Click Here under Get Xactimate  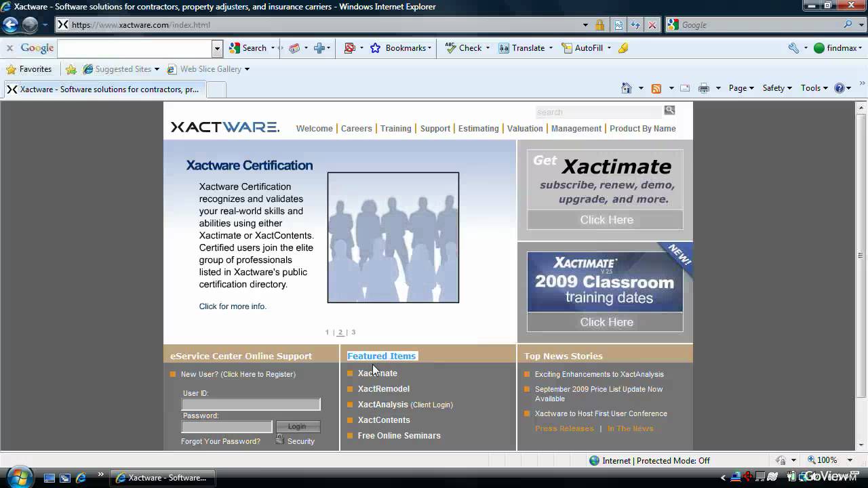tap(606, 220)
